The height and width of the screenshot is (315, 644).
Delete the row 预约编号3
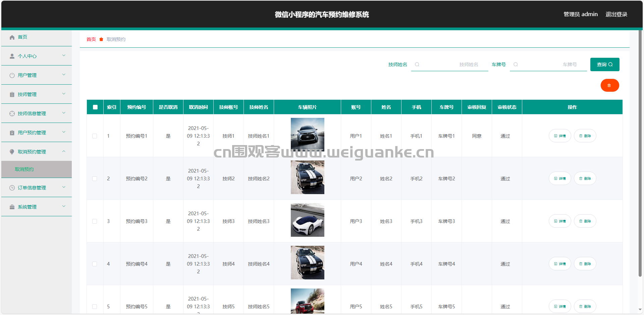585,221
